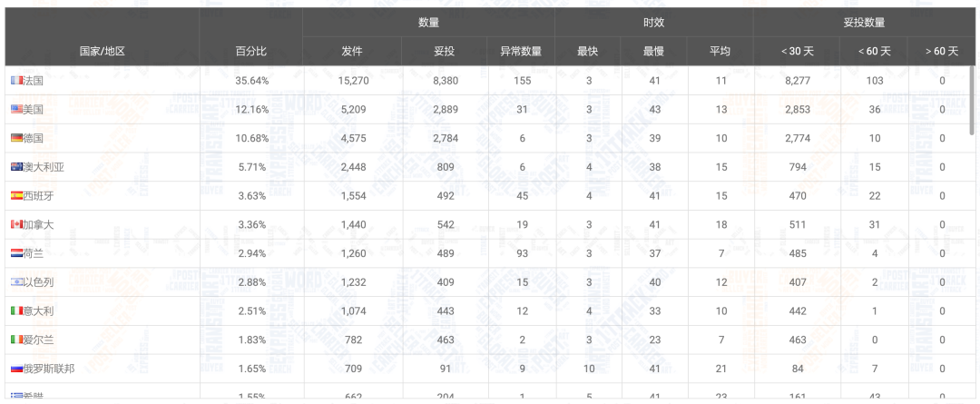Sort by the 百分比 column header
980x404 pixels.
click(x=250, y=51)
